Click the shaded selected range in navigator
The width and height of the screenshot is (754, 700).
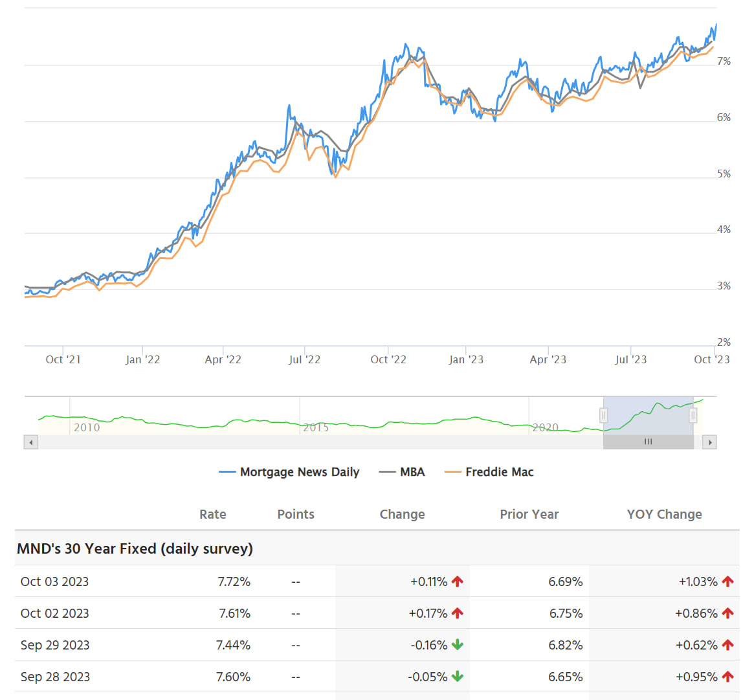click(649, 416)
